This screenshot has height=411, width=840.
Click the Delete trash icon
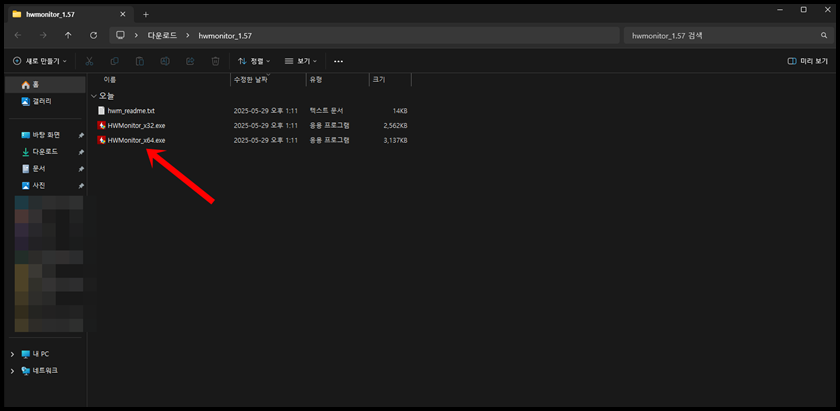tap(215, 61)
